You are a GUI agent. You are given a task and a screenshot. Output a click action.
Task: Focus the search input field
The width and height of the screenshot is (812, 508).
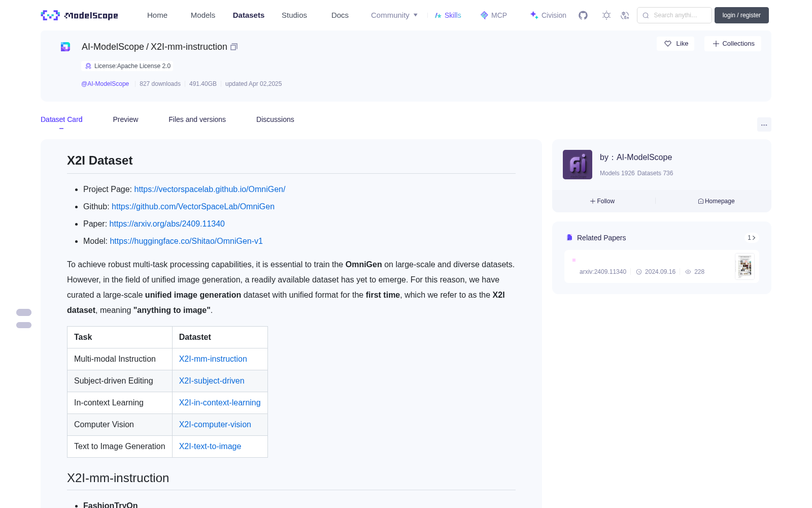pos(674,15)
